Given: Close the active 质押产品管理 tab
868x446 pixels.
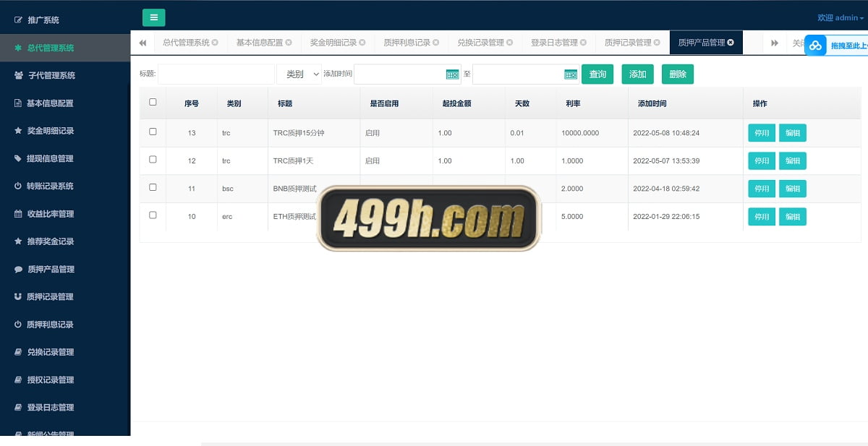Looking at the screenshot, I should (x=731, y=43).
